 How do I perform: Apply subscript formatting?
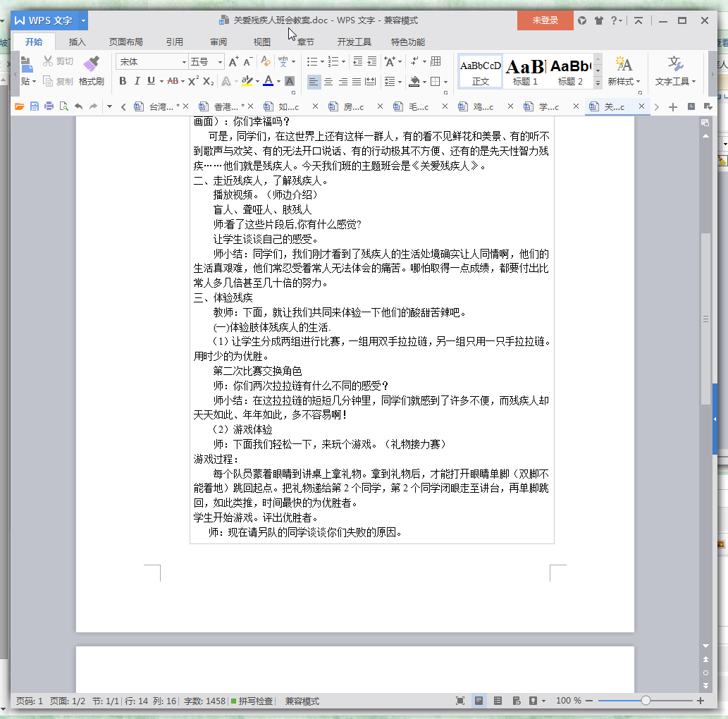209,81
